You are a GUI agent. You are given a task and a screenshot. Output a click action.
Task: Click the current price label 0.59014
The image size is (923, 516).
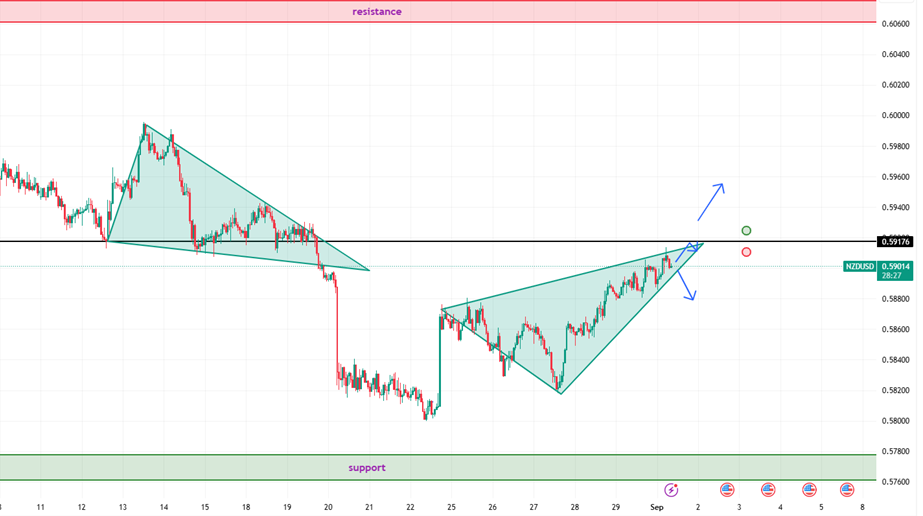point(895,267)
